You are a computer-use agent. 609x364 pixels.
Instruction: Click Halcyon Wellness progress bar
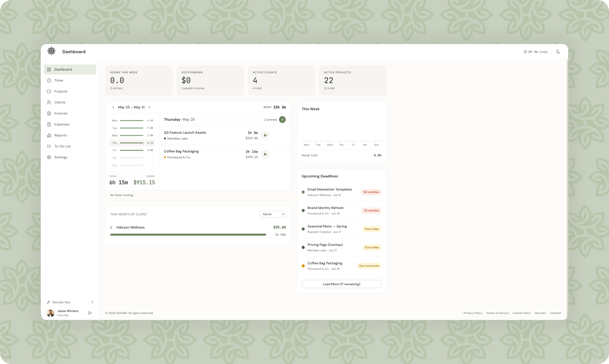point(188,235)
